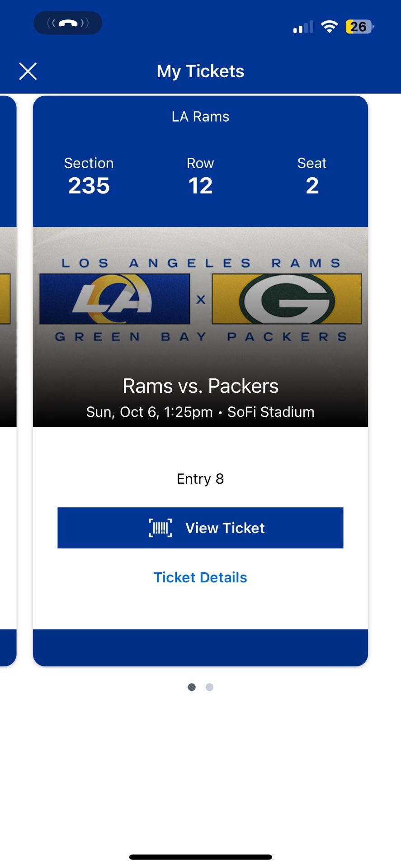Tap the Row 12 value
This screenshot has height=868, width=401.
[x=200, y=186]
